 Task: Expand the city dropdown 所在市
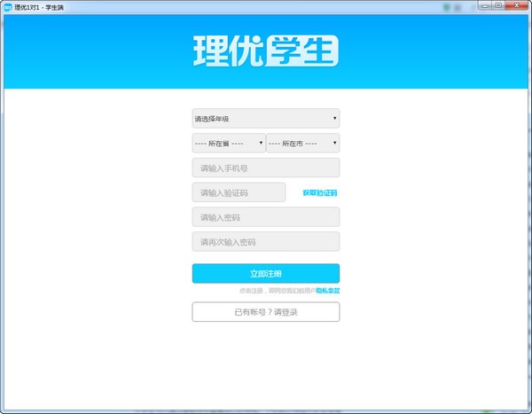coord(303,144)
